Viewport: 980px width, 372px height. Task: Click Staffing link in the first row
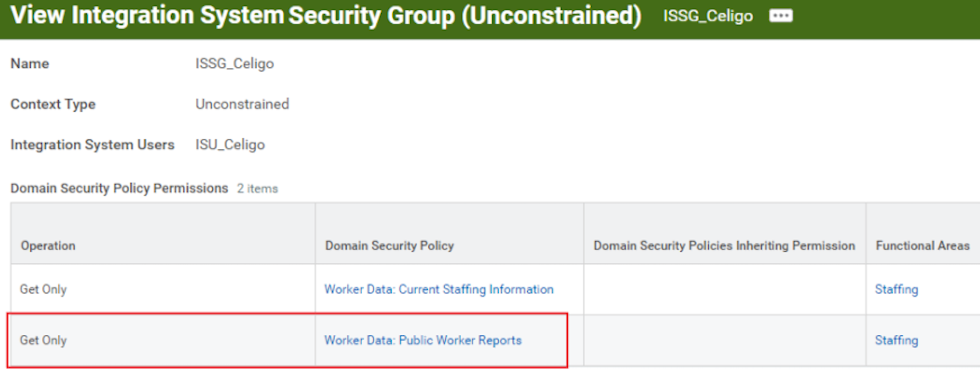click(x=896, y=289)
